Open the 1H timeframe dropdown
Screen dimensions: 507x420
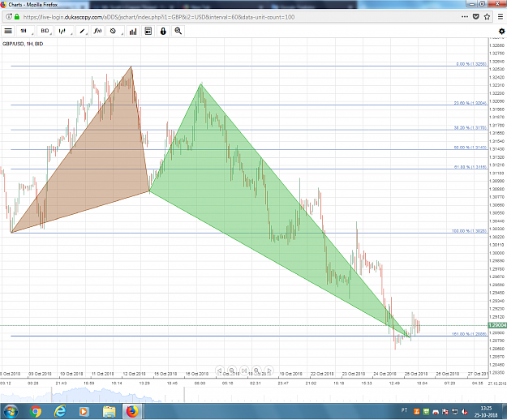tap(25, 31)
